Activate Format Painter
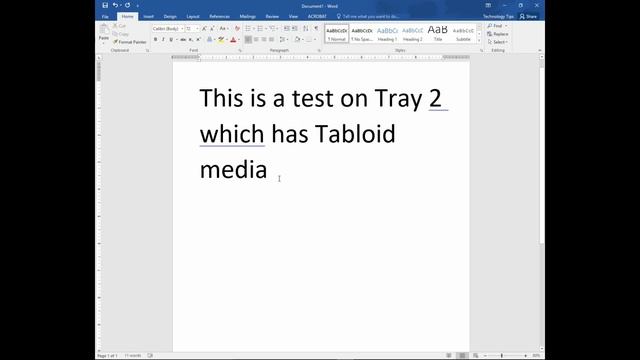 [x=130, y=42]
